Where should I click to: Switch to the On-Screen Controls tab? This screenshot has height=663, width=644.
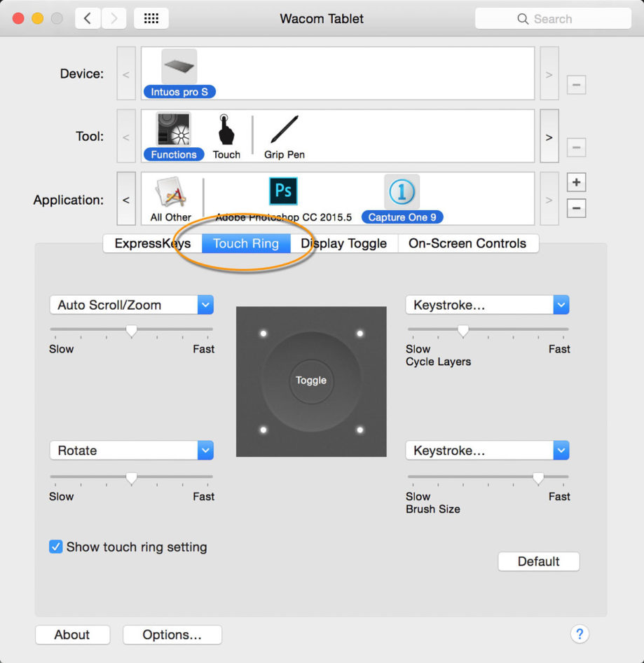[x=467, y=244]
